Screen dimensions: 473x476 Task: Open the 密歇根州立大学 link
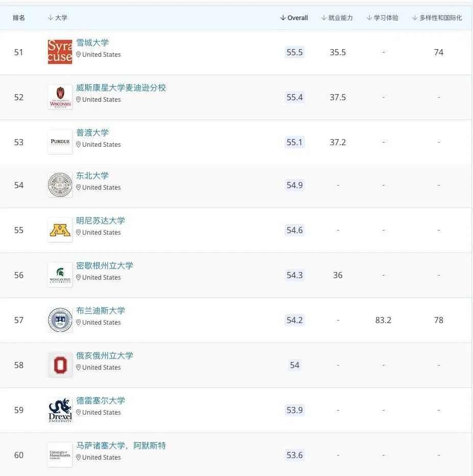coord(104,266)
